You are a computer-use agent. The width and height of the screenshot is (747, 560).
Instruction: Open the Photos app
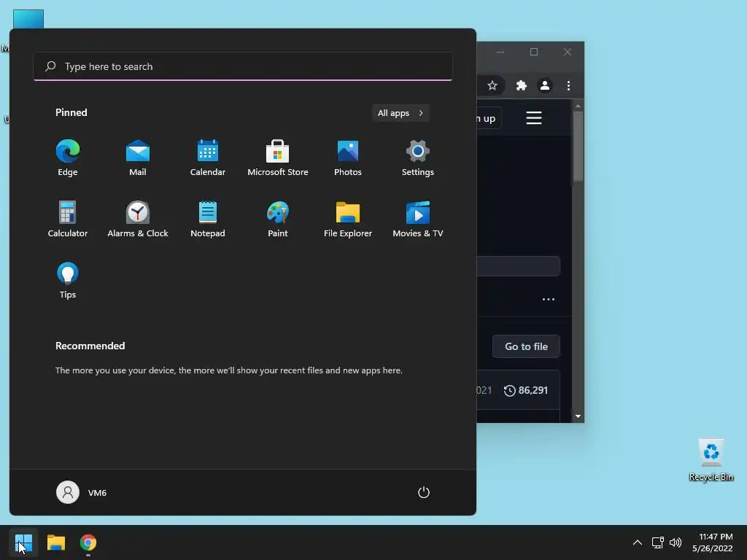tap(348, 158)
